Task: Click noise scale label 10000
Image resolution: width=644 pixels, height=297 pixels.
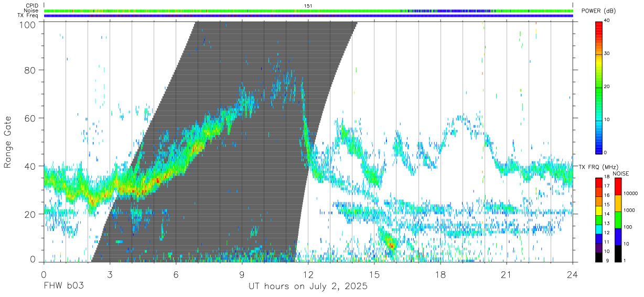Action: point(631,194)
